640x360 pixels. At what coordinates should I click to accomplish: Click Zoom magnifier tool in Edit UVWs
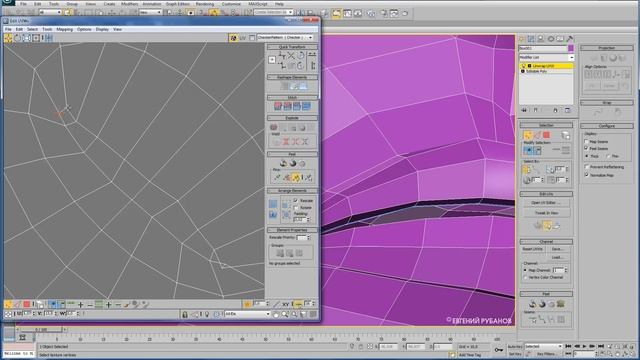[285, 314]
